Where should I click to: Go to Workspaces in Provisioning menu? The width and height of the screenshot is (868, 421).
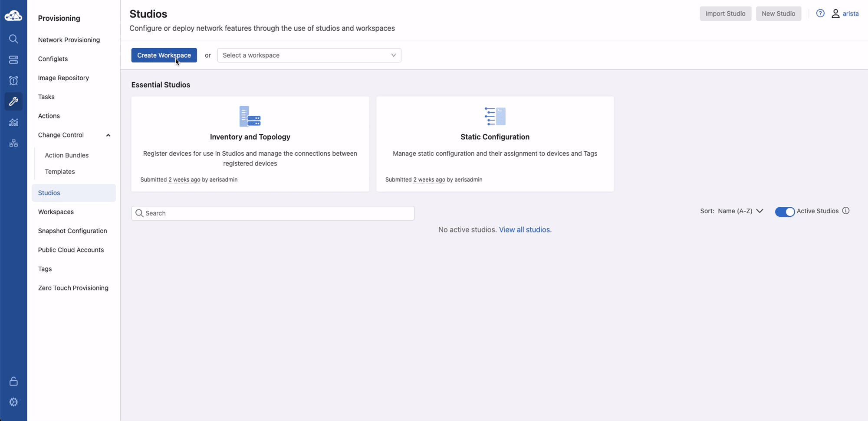tap(56, 212)
